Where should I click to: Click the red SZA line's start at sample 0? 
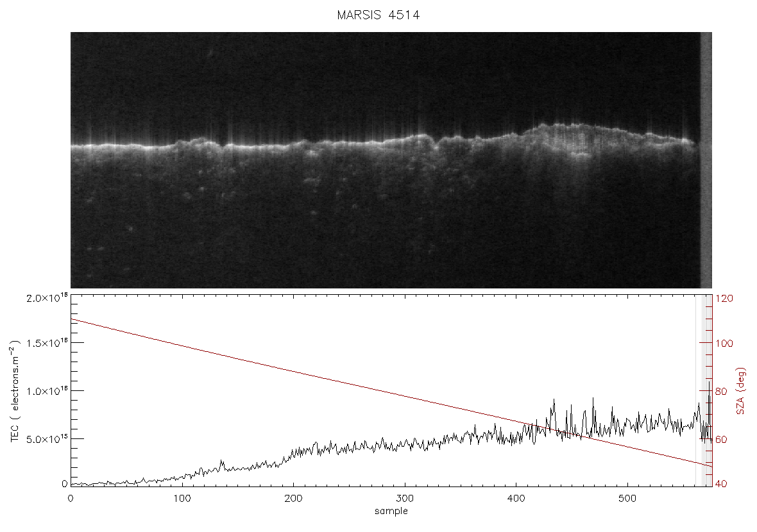(71, 319)
